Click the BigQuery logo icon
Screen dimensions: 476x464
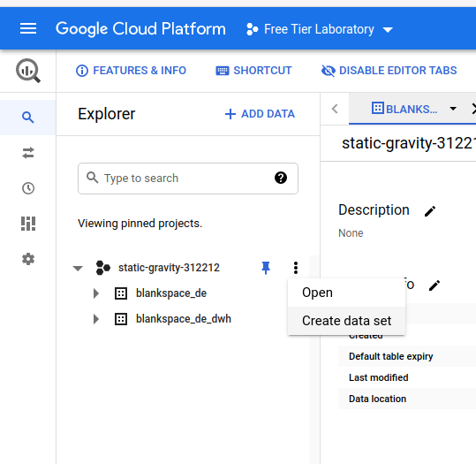point(28,71)
